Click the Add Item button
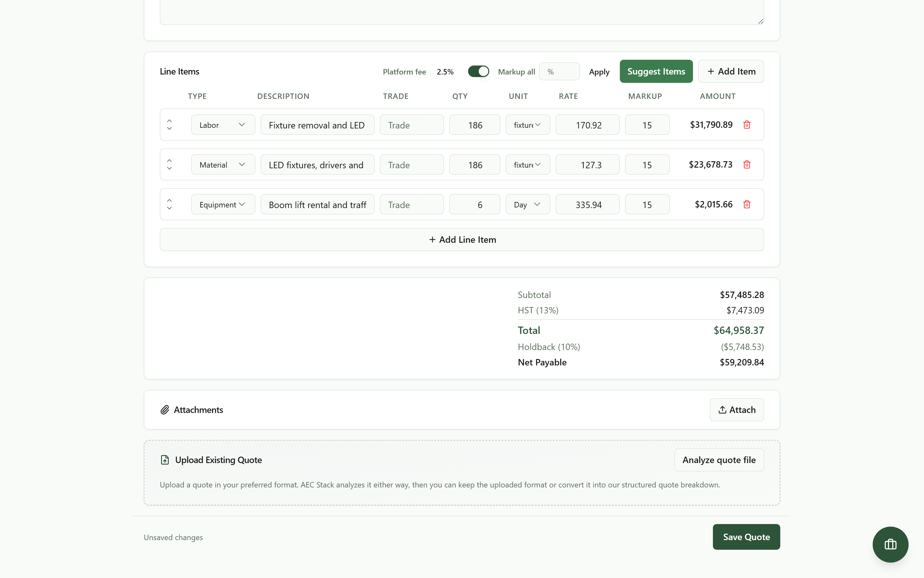924x578 pixels. coord(731,71)
